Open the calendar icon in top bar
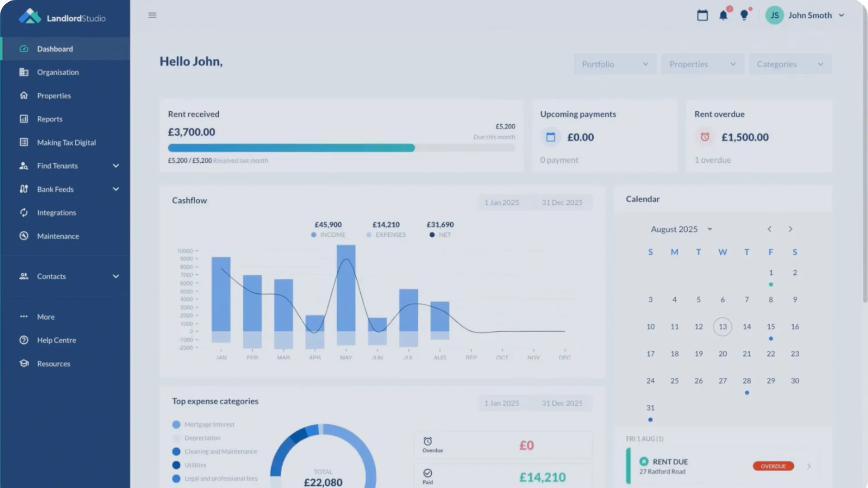The width and height of the screenshot is (868, 488). click(702, 15)
